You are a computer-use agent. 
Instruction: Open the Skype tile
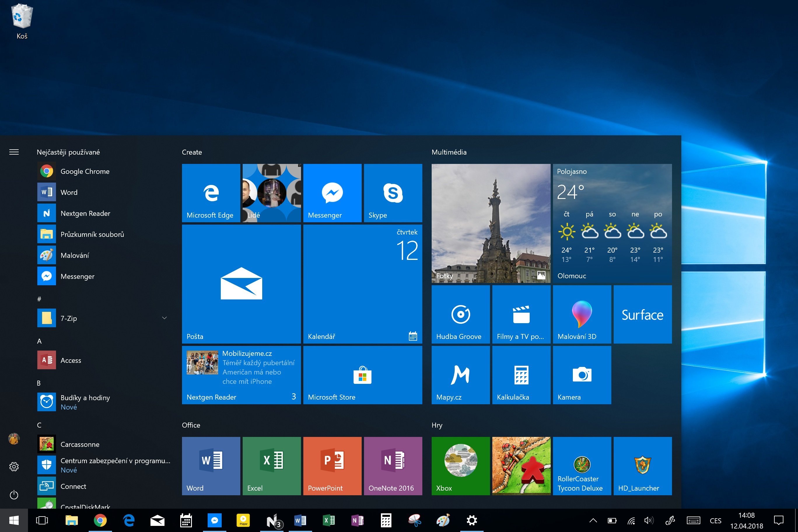tap(393, 193)
